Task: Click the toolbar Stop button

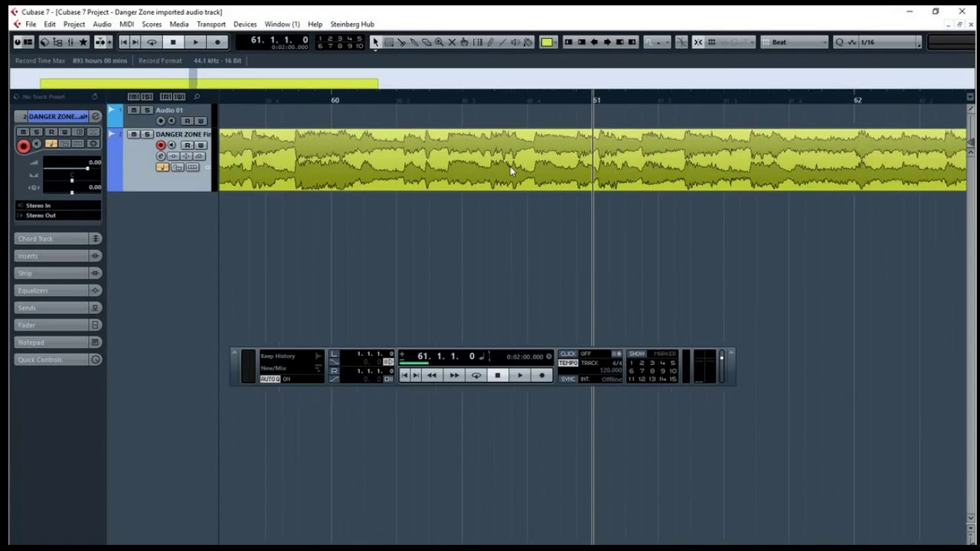Action: coord(173,42)
